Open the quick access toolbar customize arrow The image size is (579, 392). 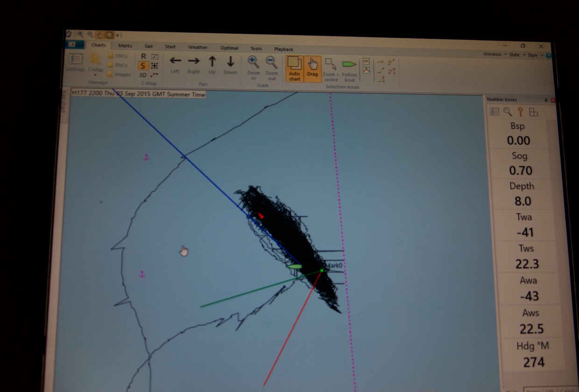point(118,35)
